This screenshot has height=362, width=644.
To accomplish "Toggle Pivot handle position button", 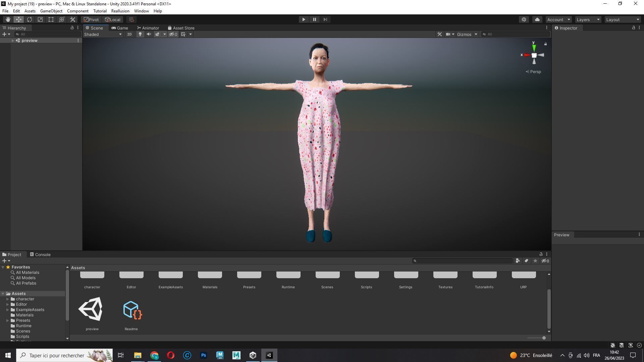I will coord(91,19).
